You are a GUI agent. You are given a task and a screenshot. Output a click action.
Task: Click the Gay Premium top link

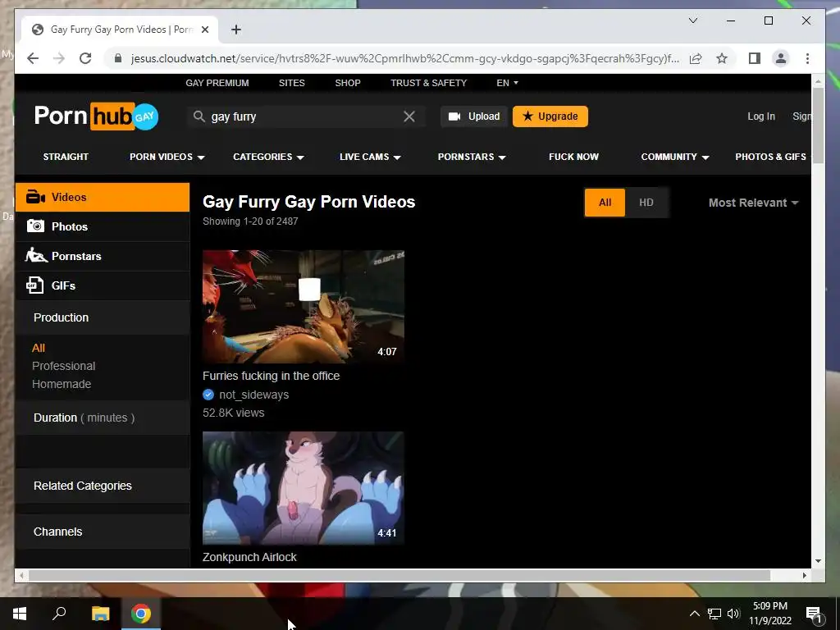217,83
